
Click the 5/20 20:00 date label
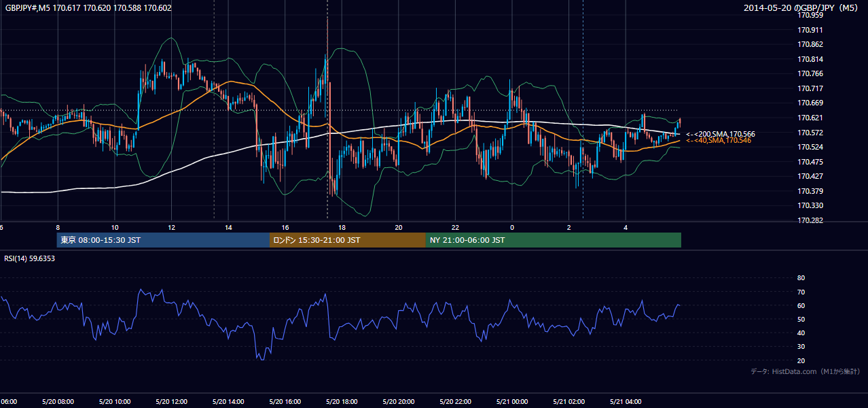(398, 402)
